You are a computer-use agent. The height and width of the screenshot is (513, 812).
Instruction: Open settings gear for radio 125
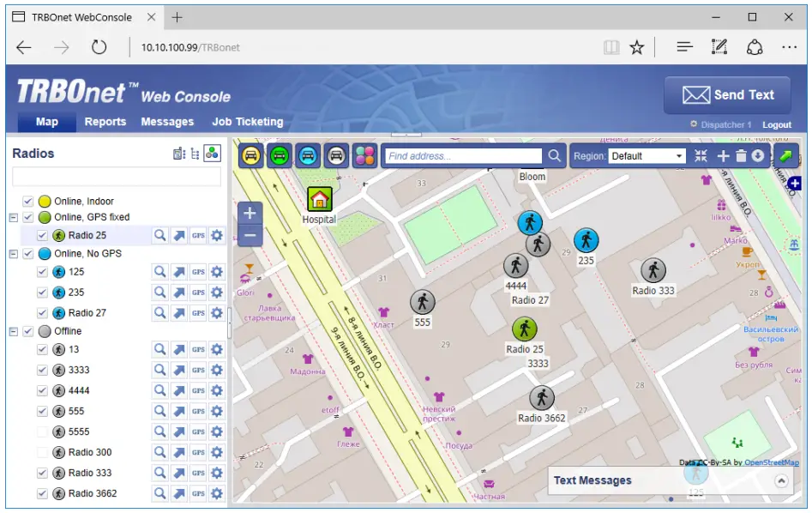(217, 272)
